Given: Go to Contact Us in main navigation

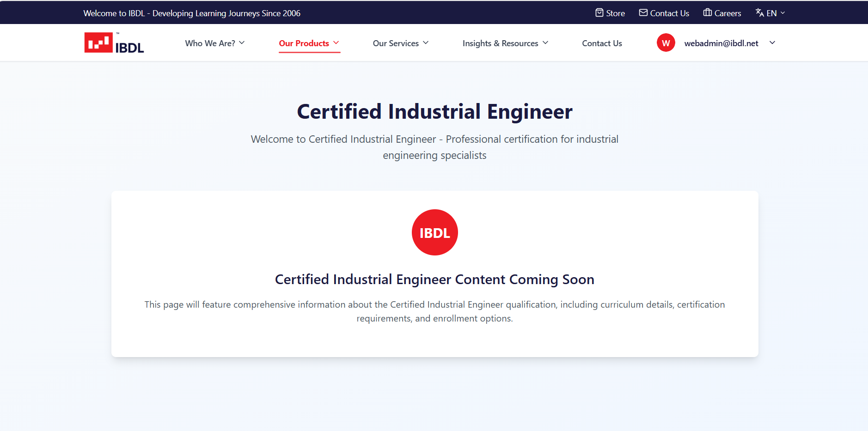Looking at the screenshot, I should pos(602,43).
